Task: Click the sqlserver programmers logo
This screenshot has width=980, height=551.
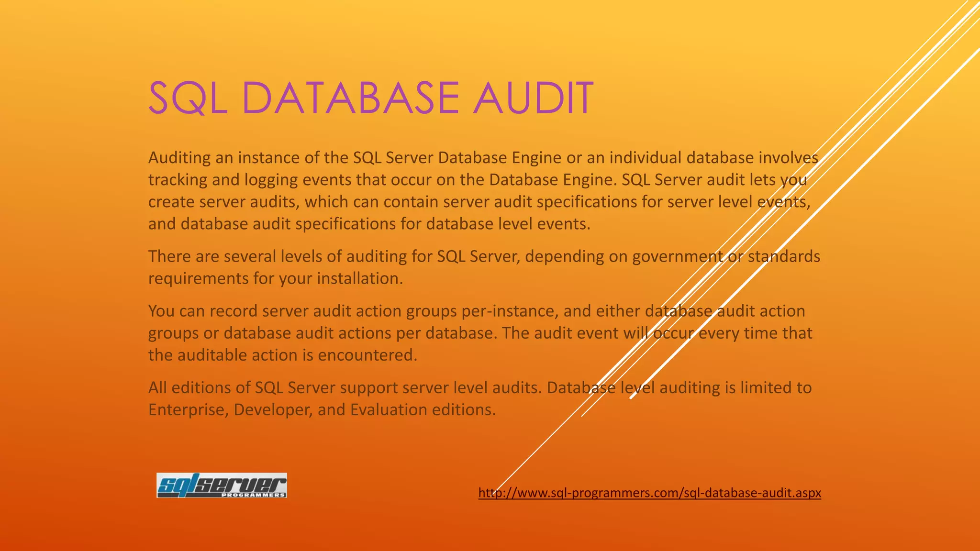Action: [222, 485]
